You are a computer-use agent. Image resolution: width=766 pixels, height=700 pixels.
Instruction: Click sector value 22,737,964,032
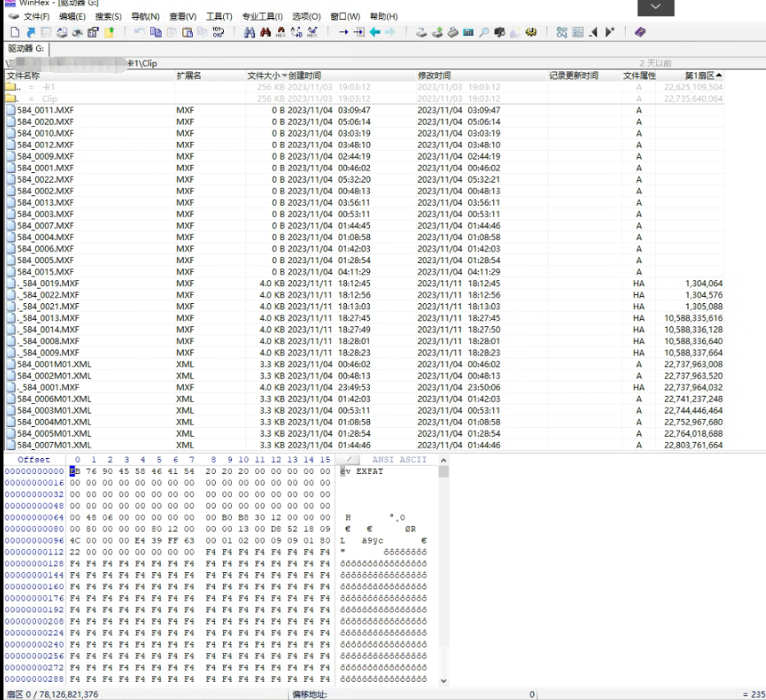coord(693,388)
